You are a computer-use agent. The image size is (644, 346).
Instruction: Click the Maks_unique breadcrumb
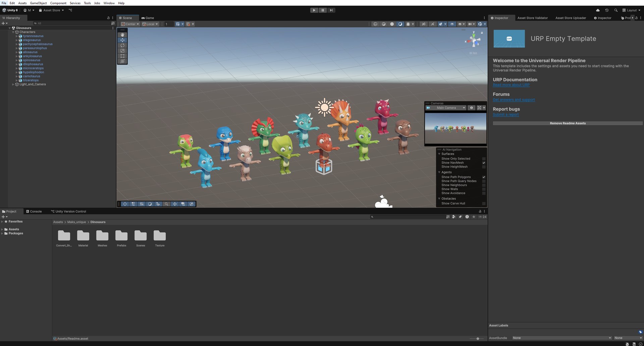click(76, 222)
